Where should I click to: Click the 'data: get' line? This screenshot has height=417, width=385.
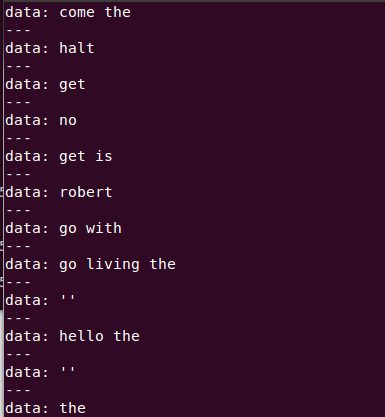[46, 85]
